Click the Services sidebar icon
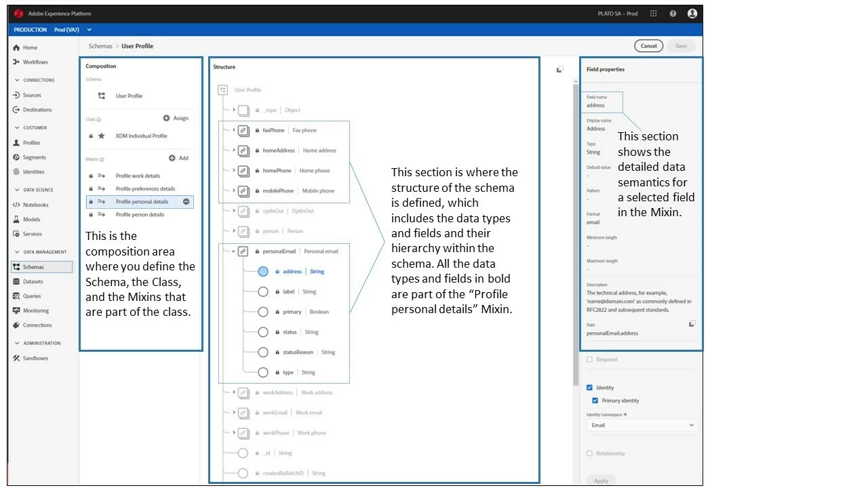 [16, 234]
